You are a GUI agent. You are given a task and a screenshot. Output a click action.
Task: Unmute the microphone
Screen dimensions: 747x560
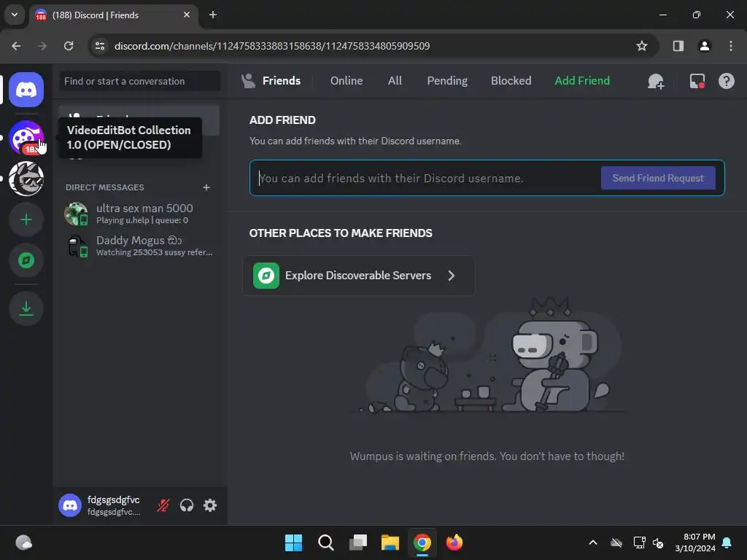click(163, 505)
